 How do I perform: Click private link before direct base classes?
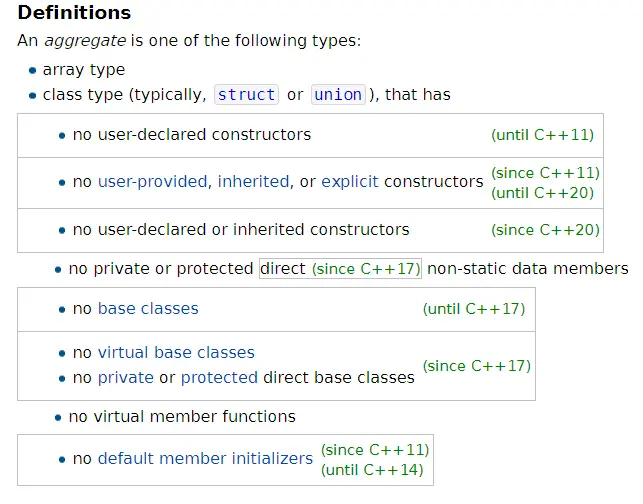tap(126, 377)
